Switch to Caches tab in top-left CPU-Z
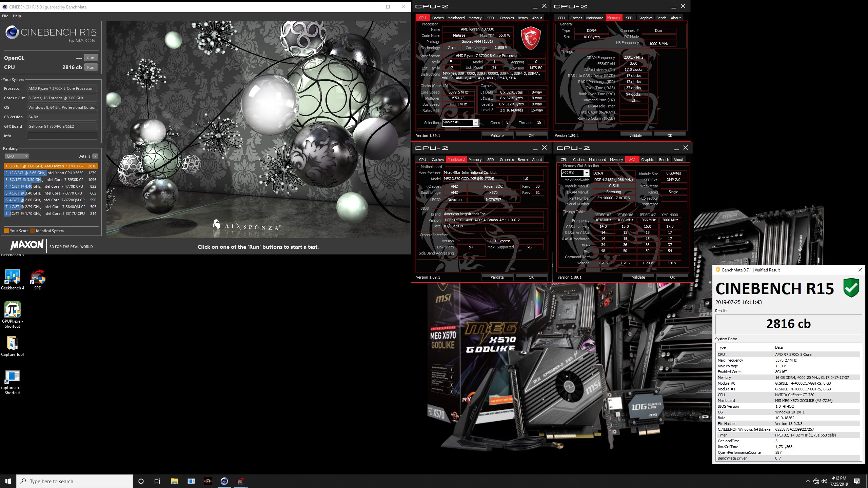Screen dimensions: 868x488 pyautogui.click(x=437, y=18)
